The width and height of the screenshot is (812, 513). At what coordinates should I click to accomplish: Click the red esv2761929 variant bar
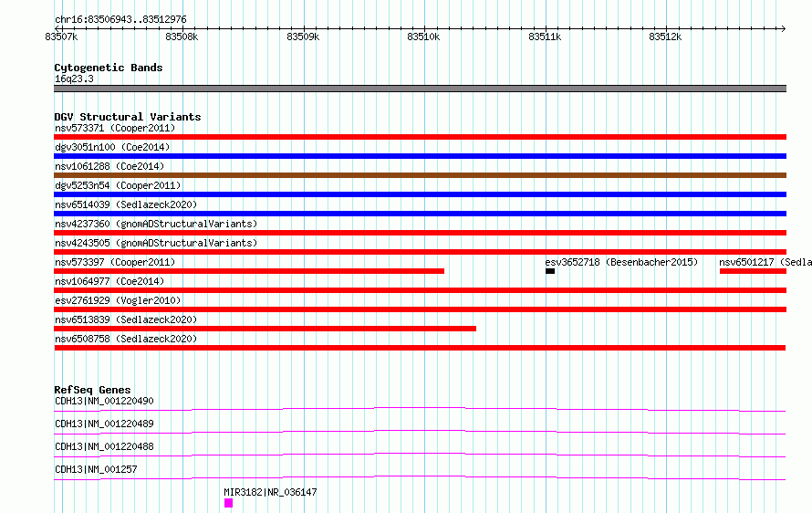pos(420,309)
